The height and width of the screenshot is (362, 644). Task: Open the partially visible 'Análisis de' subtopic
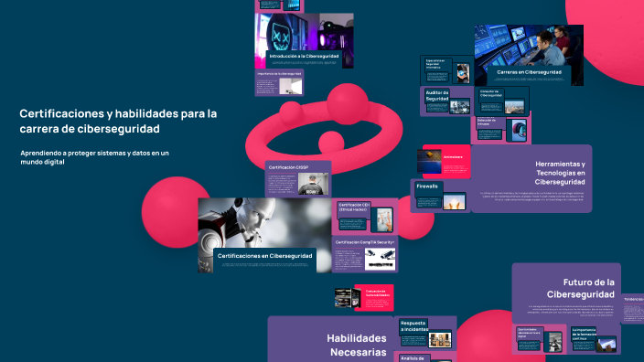(x=425, y=357)
